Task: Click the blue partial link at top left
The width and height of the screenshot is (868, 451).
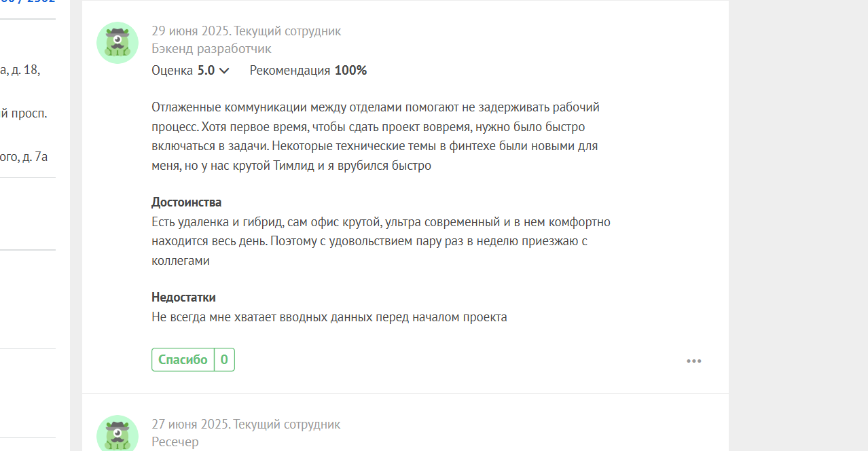Action: pyautogui.click(x=28, y=2)
